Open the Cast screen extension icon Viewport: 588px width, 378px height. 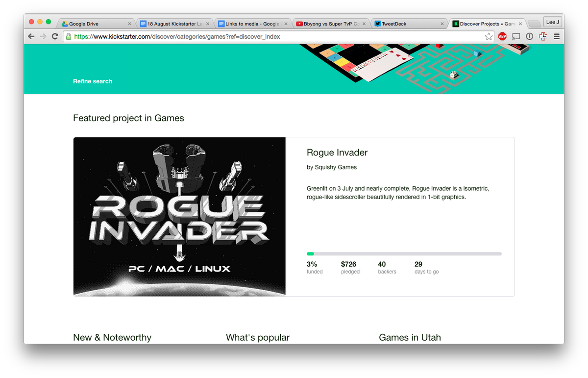(x=516, y=36)
